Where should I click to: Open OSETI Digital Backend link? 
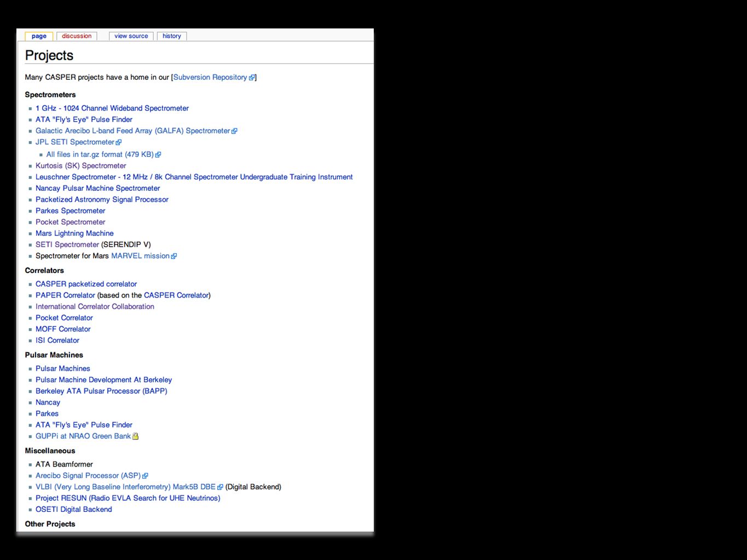pyautogui.click(x=74, y=509)
